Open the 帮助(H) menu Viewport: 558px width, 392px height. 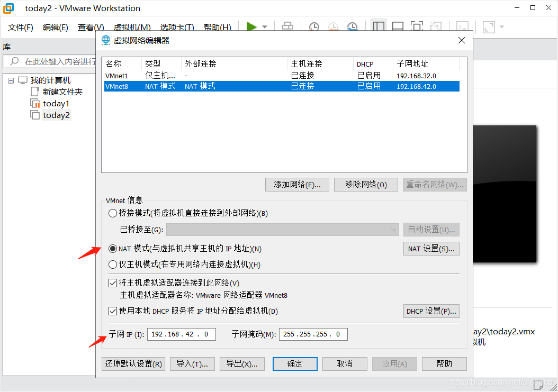click(x=217, y=28)
